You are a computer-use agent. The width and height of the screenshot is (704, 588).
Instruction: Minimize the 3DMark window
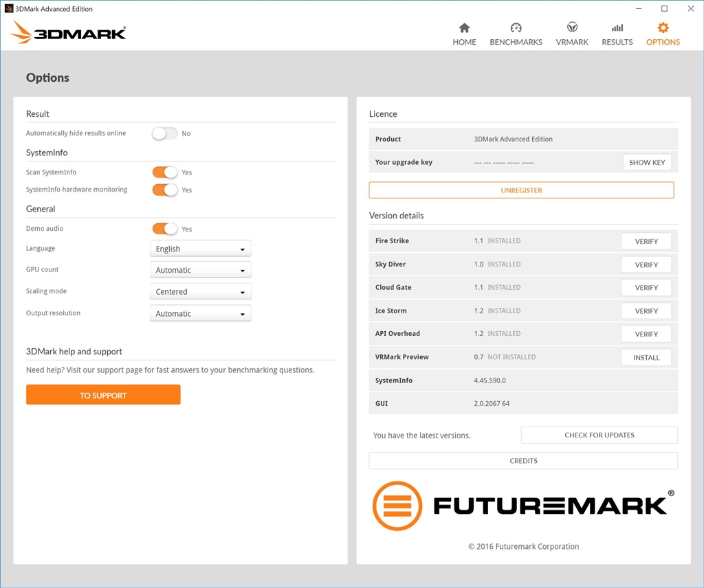[639, 8]
